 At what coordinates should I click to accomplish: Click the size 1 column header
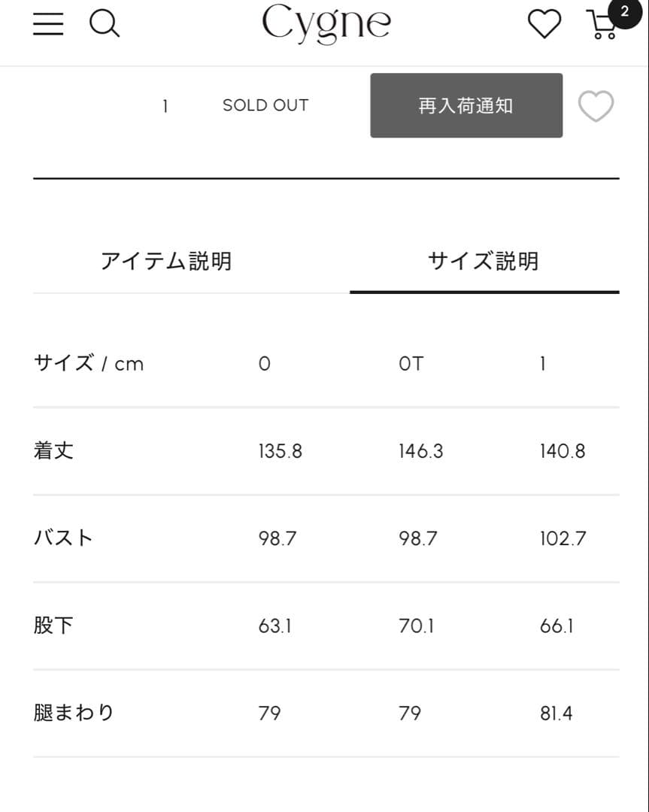(542, 364)
